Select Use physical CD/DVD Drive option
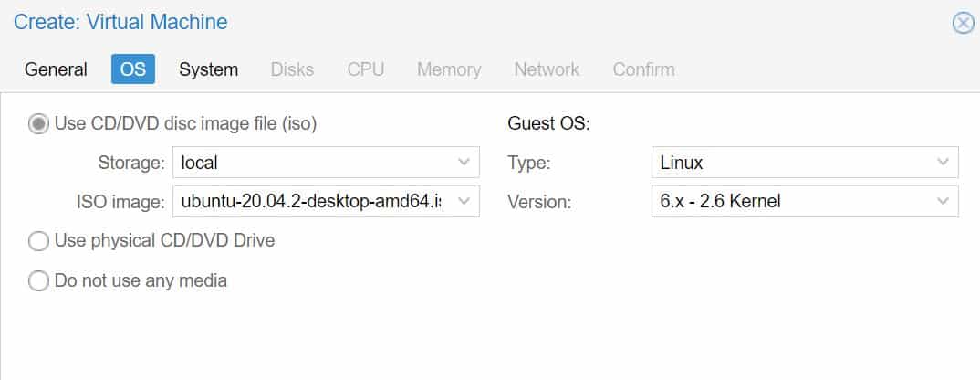The image size is (980, 380). [38, 241]
